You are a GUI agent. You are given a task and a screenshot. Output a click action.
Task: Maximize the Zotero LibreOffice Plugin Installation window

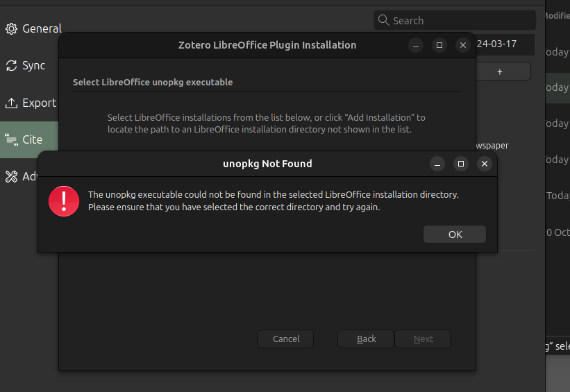tap(439, 45)
